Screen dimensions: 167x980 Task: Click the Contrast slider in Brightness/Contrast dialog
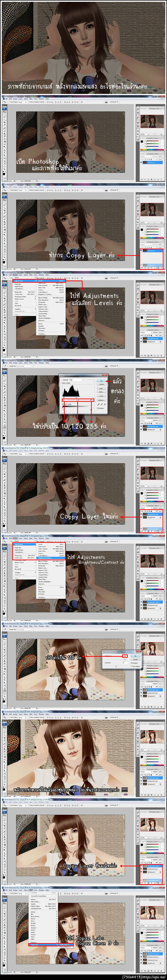(x=116, y=666)
